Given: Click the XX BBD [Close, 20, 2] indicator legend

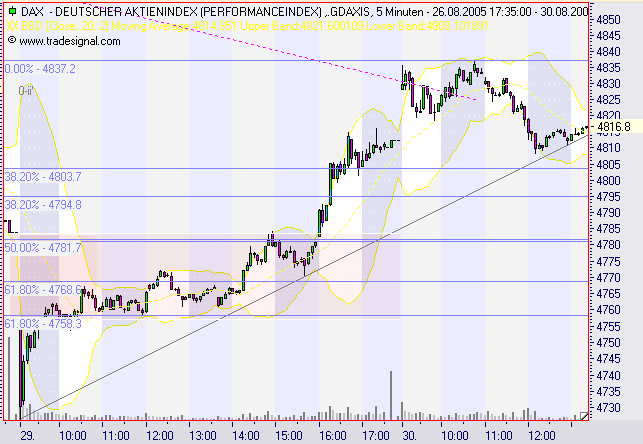Looking at the screenshot, I should [247, 26].
